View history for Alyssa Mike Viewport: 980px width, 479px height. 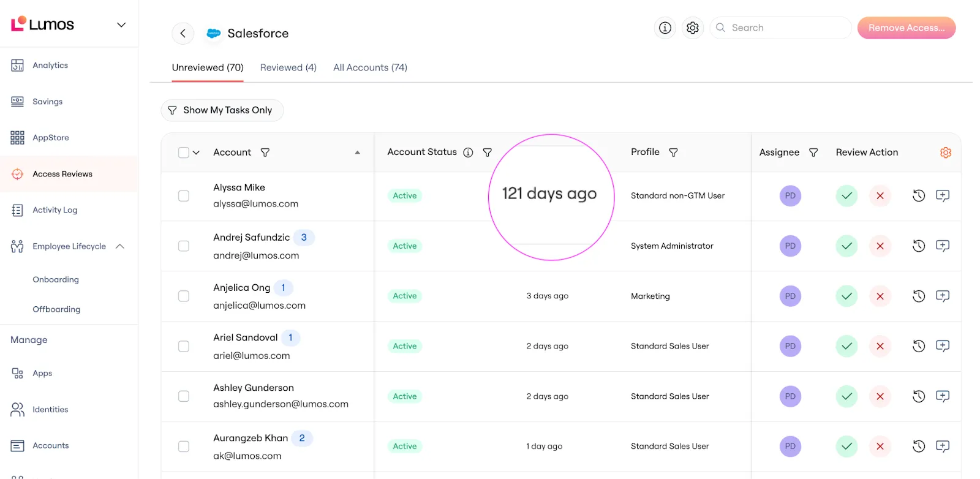(919, 196)
